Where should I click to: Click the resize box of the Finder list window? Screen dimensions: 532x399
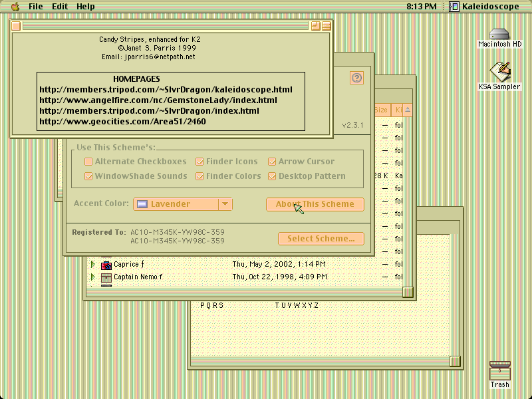[408, 292]
